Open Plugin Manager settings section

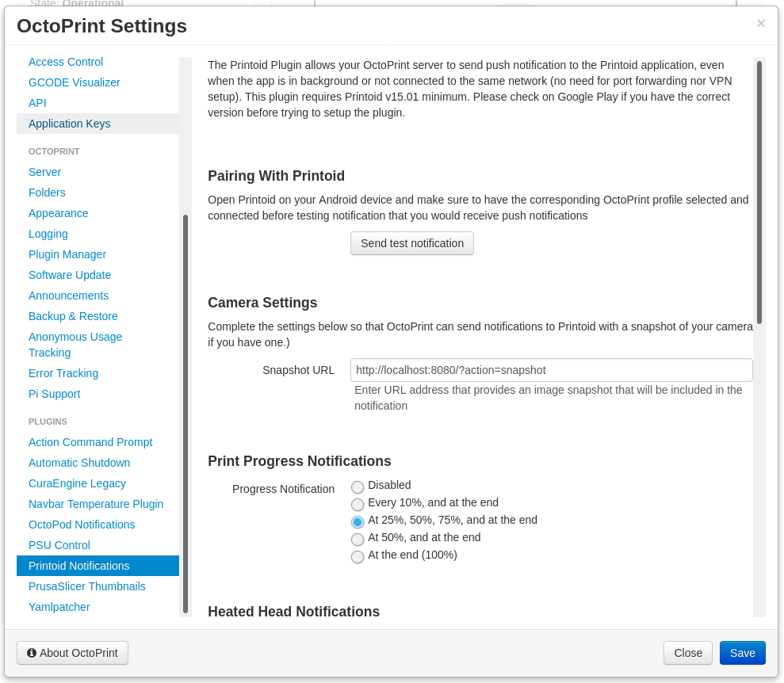[x=67, y=254]
